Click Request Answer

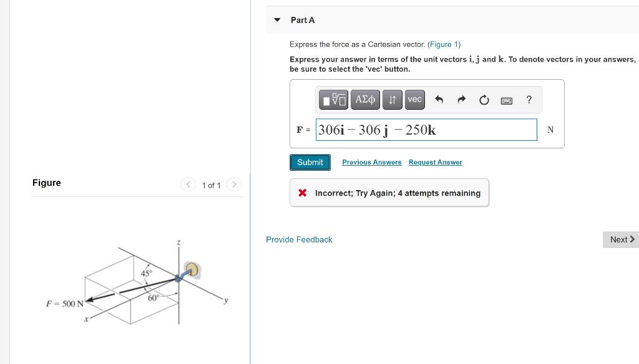pos(435,162)
